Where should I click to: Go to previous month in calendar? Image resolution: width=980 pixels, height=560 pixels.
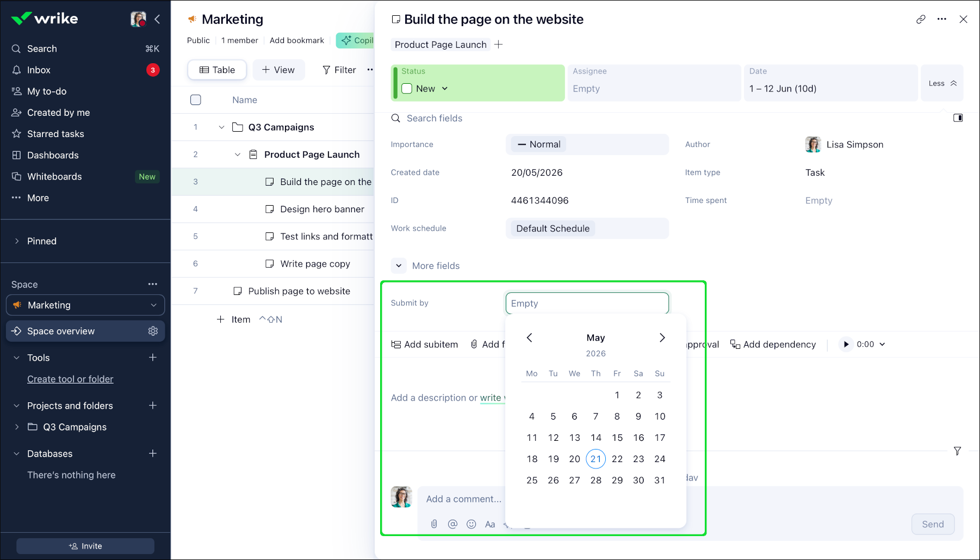(x=529, y=337)
